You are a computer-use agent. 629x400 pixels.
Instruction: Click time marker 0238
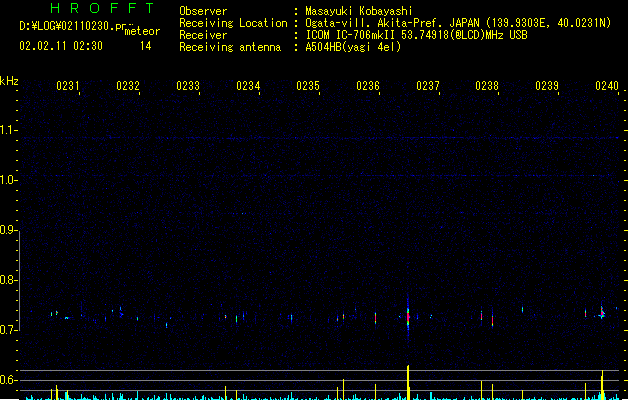(x=487, y=86)
